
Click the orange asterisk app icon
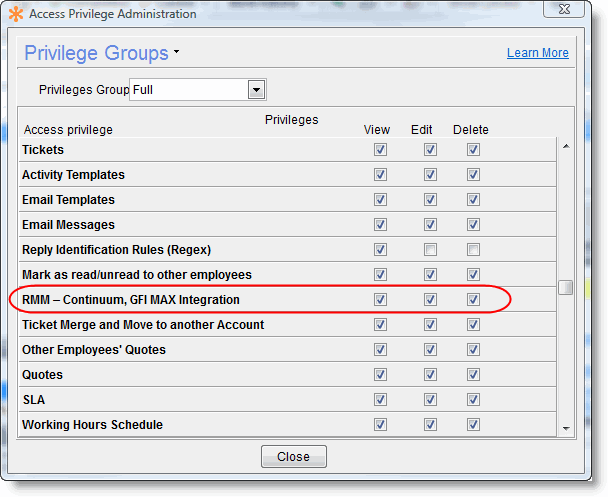(x=15, y=14)
